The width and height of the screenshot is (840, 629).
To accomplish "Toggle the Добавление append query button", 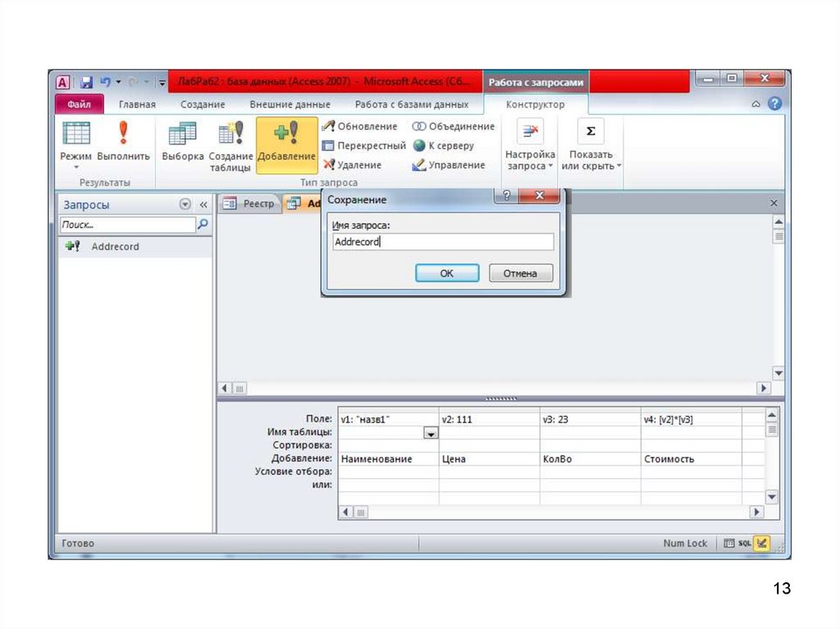I will click(x=286, y=144).
